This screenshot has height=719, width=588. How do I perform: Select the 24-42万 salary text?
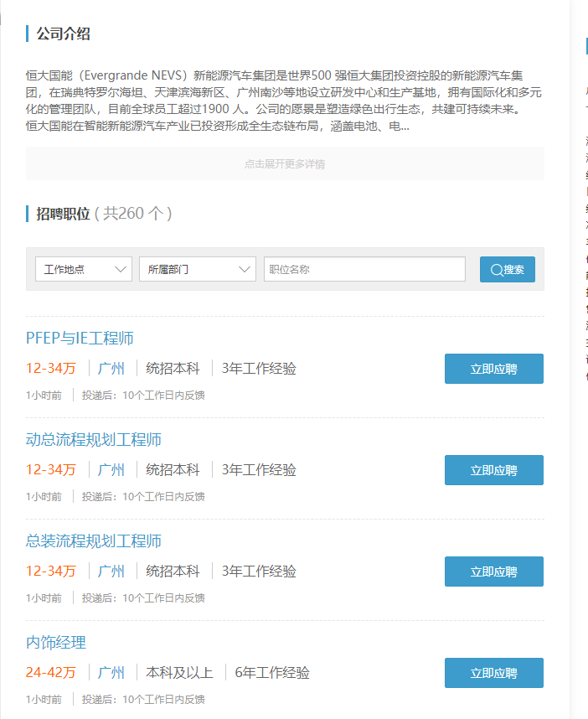coord(51,673)
